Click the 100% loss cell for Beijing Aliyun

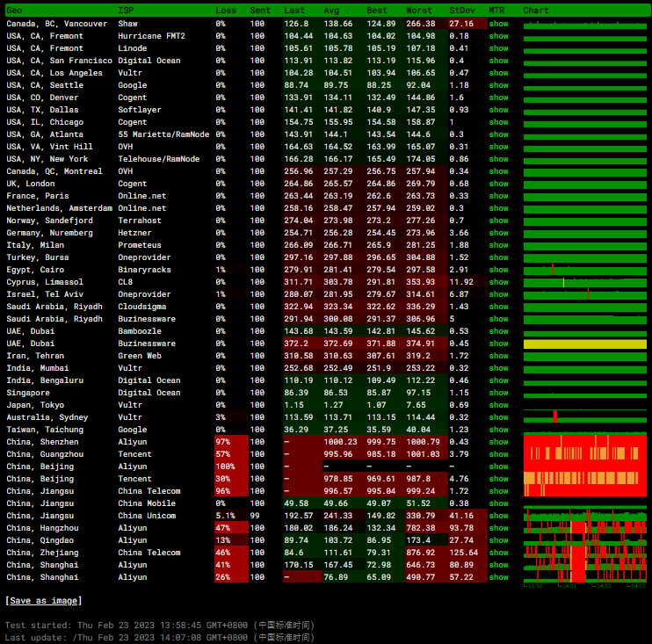pyautogui.click(x=231, y=467)
